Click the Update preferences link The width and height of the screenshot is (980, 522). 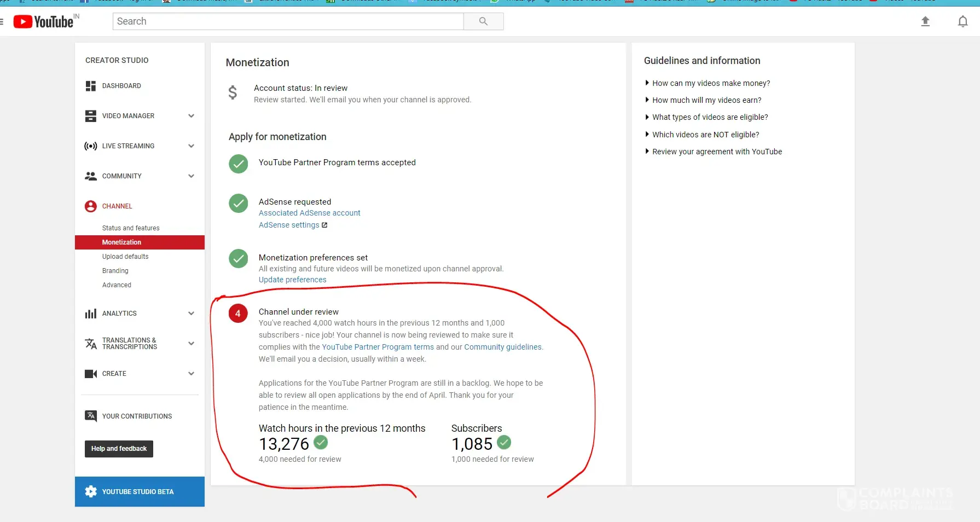click(x=293, y=280)
